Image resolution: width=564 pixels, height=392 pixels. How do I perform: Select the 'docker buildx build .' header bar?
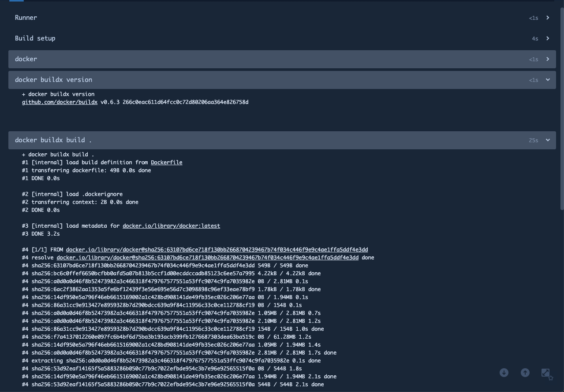[x=282, y=140]
